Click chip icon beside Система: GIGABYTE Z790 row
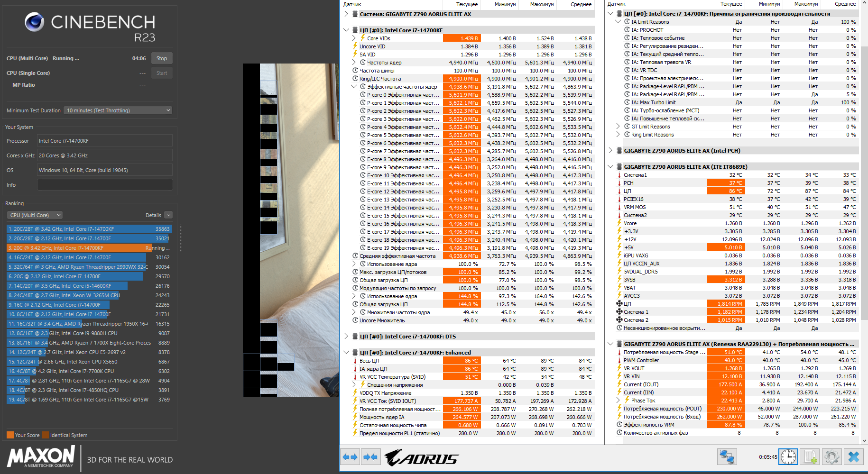 [355, 14]
